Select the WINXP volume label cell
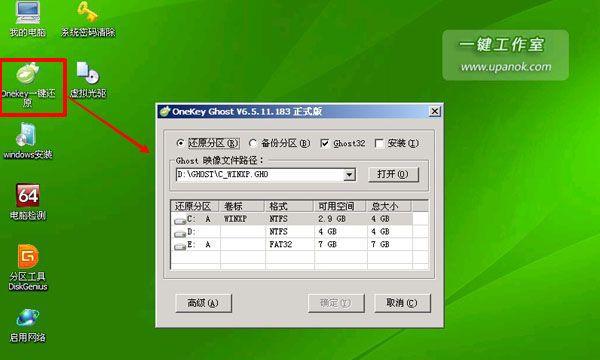 pyautogui.click(x=235, y=219)
